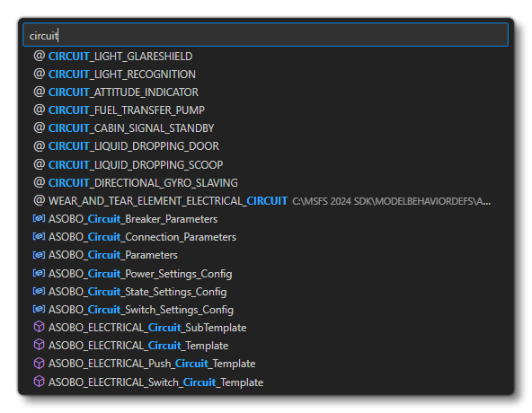Screen dimensions: 532x413
Task: Click cube icon beside ASOBO_ELECTRICAL_Circuit_Template
Action: pos(39,345)
